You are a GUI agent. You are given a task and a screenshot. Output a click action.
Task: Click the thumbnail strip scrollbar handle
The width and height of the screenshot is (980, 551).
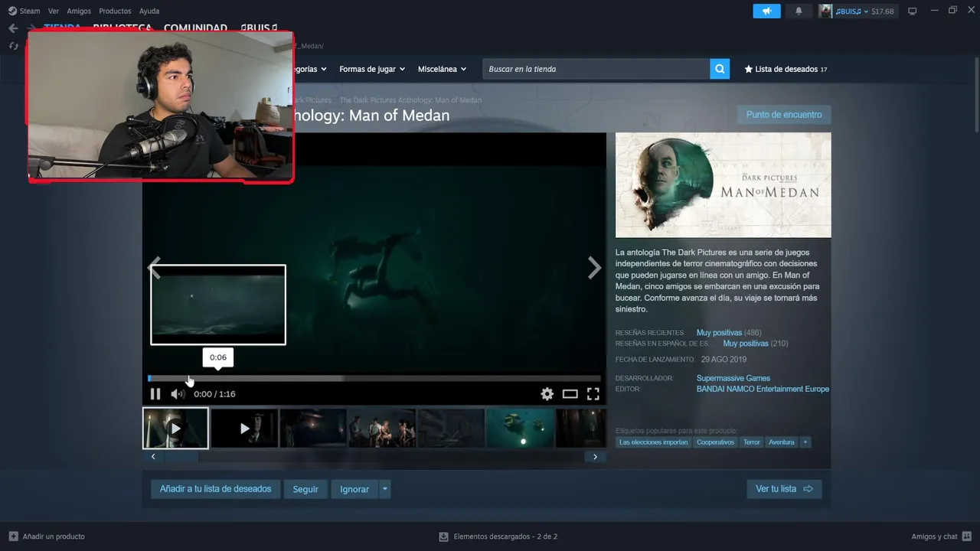click(181, 457)
